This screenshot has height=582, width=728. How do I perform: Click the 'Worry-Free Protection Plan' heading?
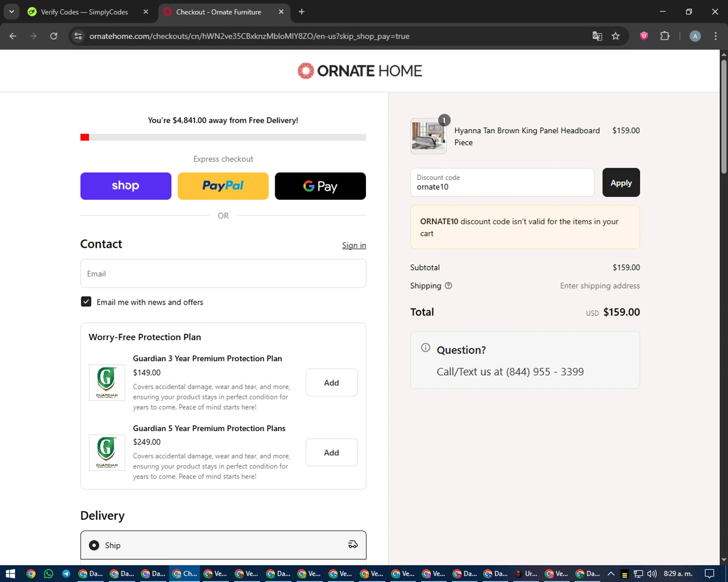145,337
